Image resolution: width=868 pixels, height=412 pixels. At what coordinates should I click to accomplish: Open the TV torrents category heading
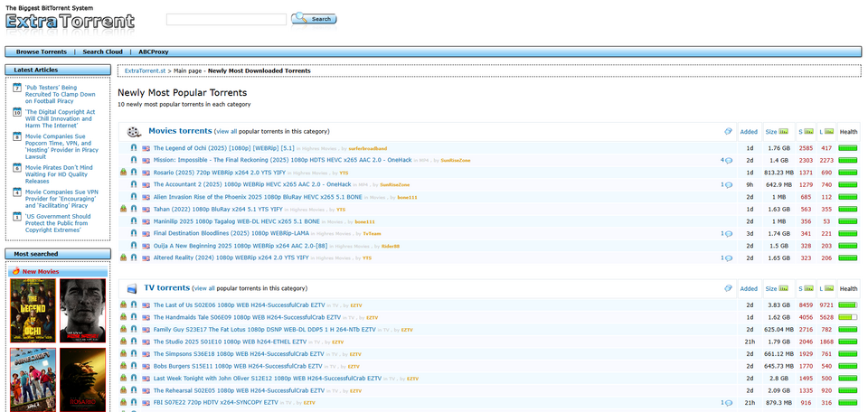click(x=167, y=288)
